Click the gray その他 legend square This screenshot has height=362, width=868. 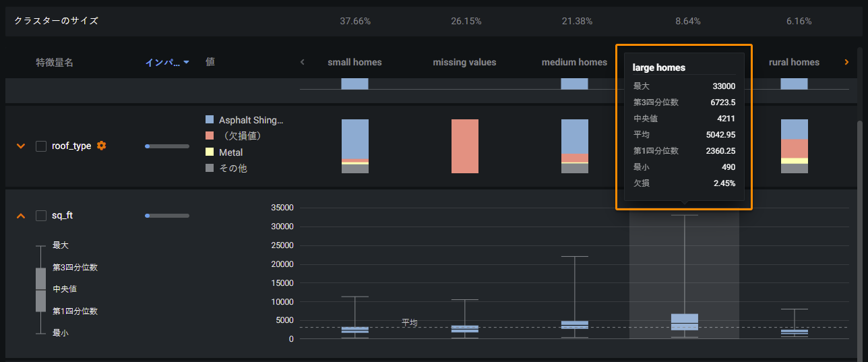(210, 169)
